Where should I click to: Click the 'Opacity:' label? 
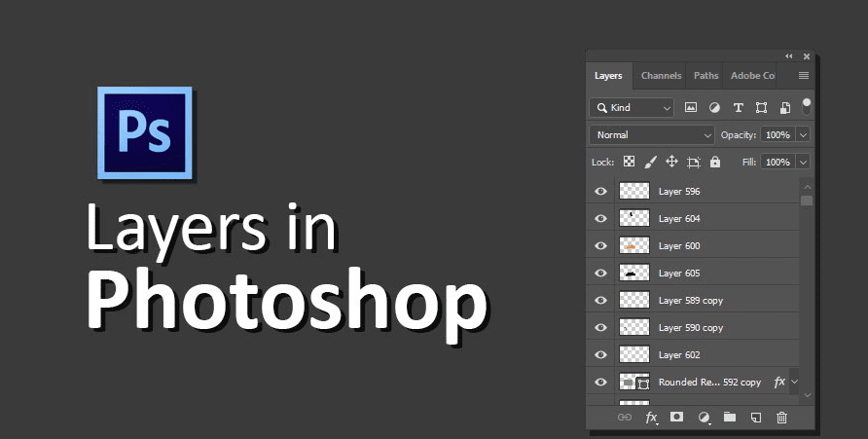tap(739, 134)
